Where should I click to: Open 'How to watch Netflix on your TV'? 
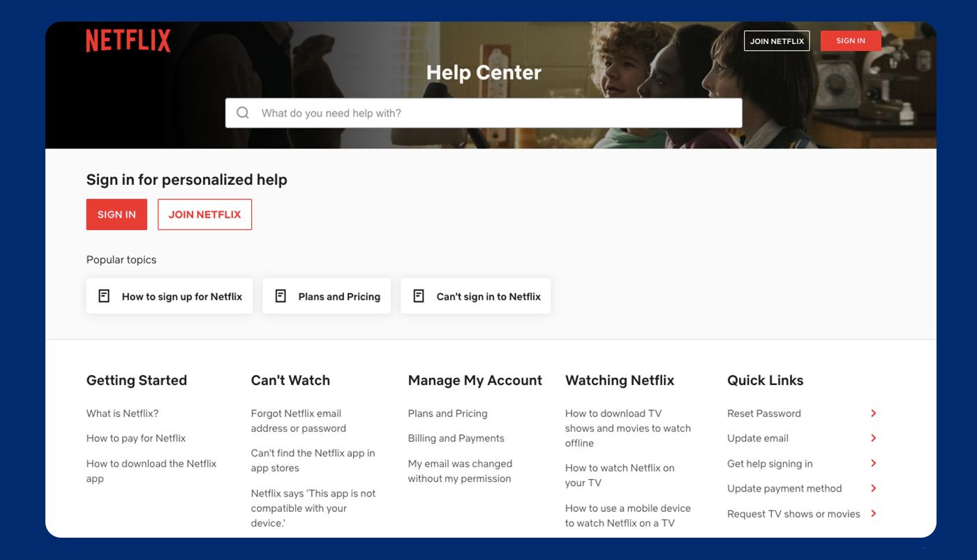tap(620, 475)
